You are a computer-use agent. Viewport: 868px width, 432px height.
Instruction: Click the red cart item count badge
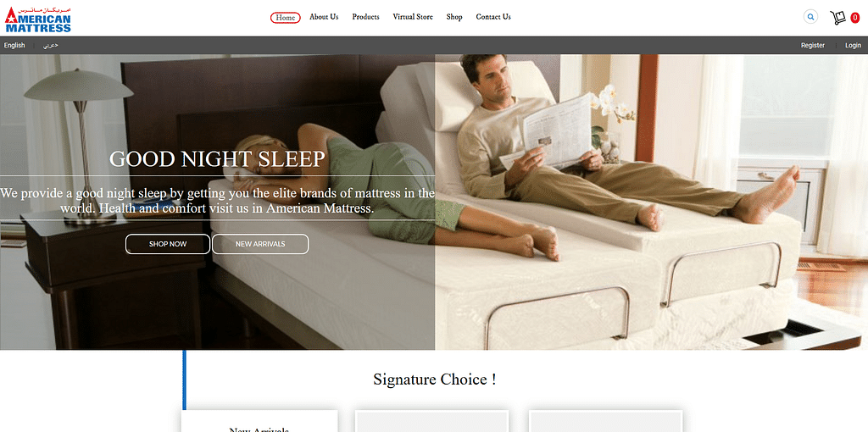click(x=854, y=19)
